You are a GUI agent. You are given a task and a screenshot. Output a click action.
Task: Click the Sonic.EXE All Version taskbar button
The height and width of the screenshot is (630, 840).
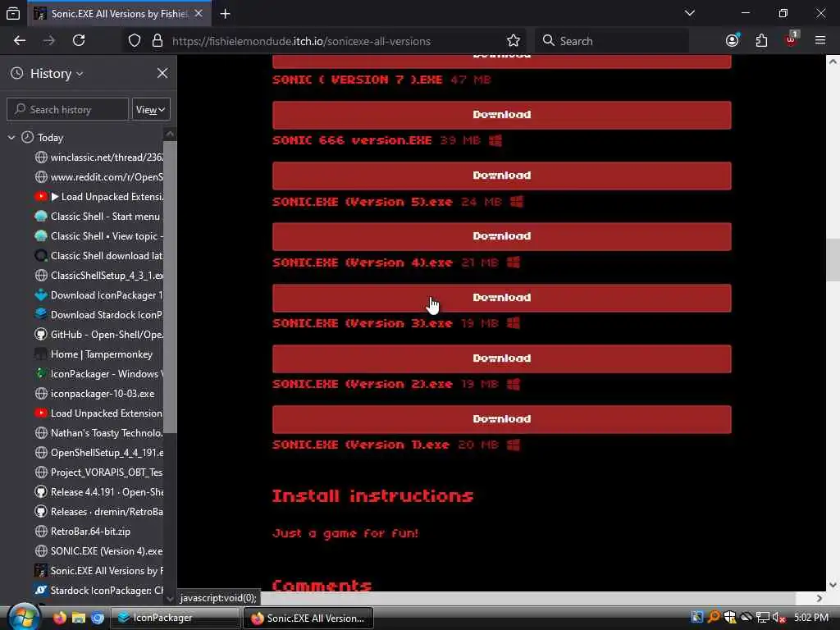click(x=308, y=618)
